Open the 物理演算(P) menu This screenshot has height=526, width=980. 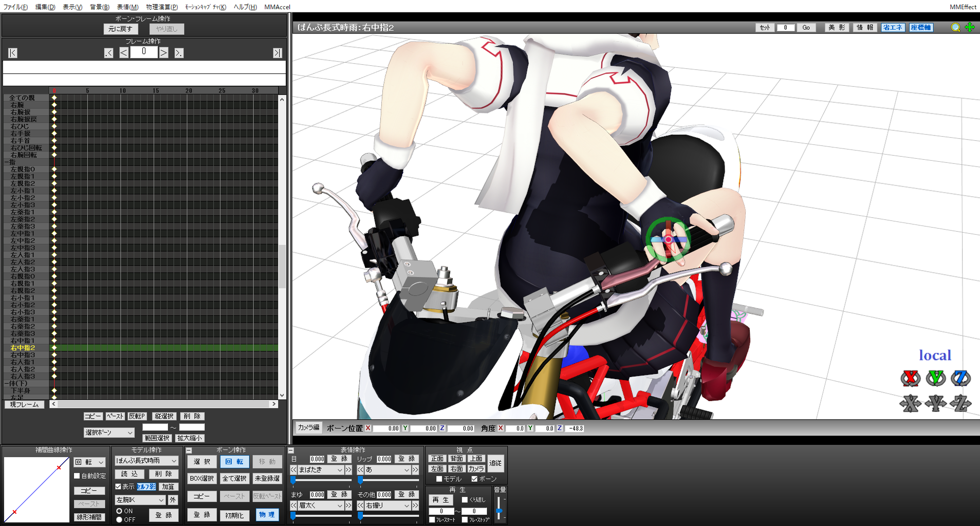(162, 7)
